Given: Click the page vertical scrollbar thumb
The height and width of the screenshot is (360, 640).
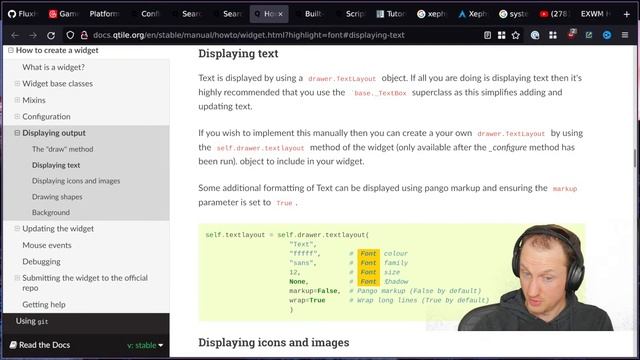Looking at the screenshot, I should 635,158.
